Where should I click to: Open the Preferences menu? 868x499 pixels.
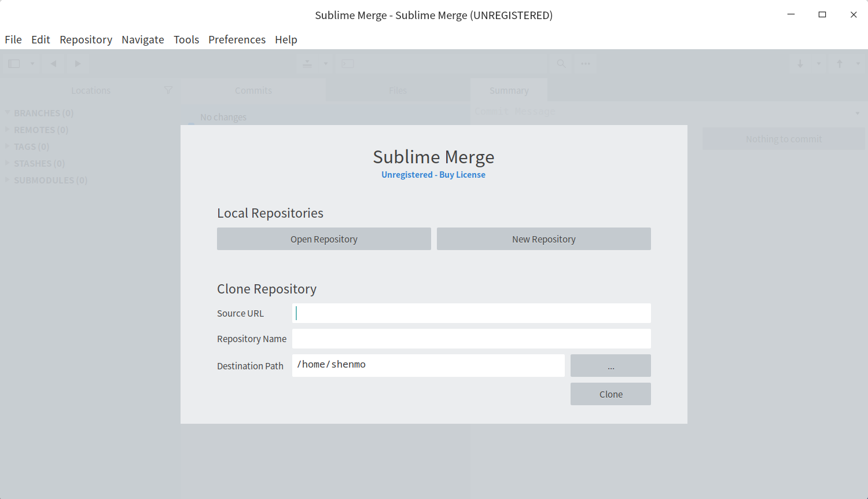pos(237,39)
